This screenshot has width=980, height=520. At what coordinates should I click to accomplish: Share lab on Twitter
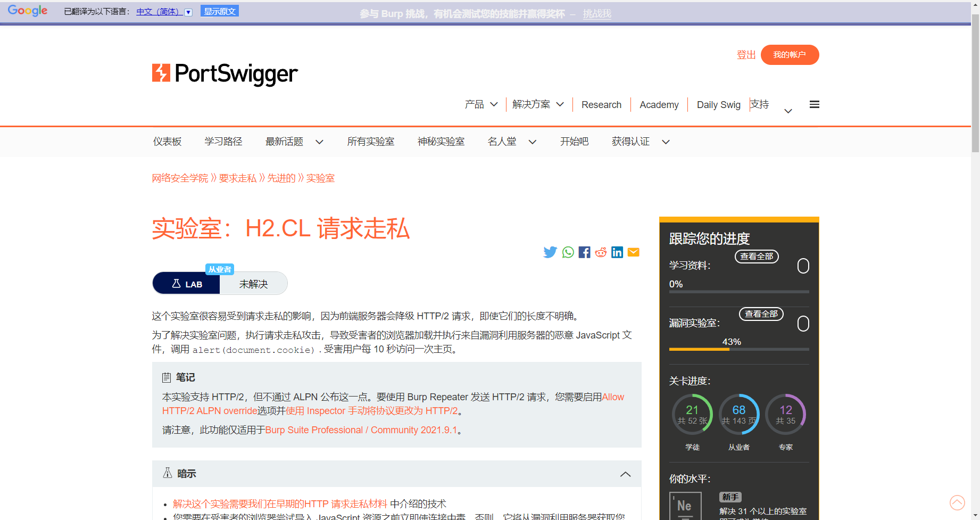pyautogui.click(x=550, y=252)
